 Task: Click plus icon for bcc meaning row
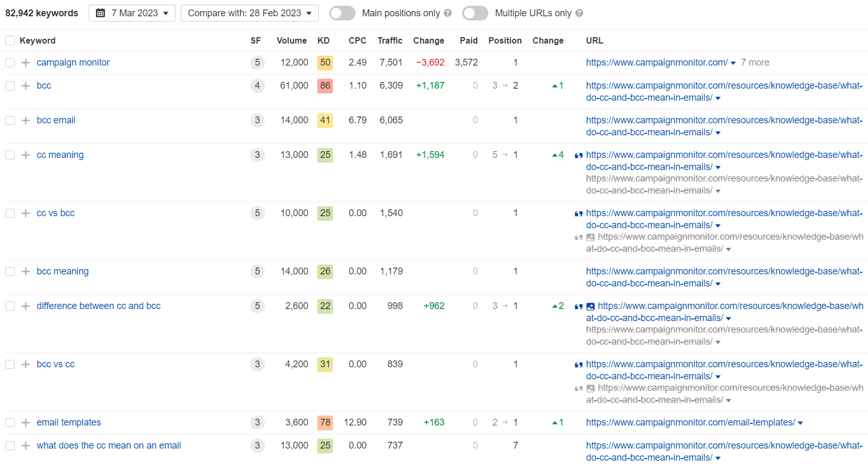(26, 271)
